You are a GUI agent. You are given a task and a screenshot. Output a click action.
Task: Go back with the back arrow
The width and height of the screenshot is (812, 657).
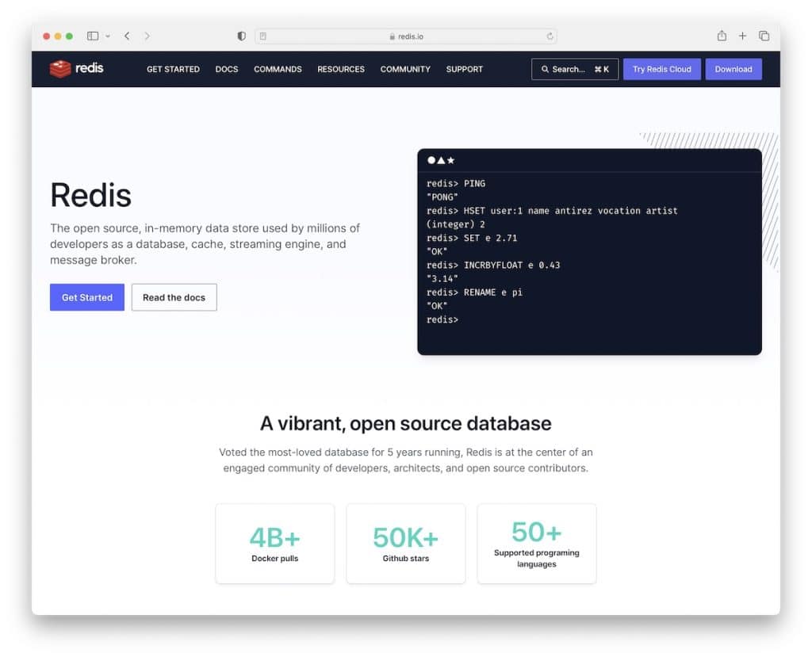(127, 36)
